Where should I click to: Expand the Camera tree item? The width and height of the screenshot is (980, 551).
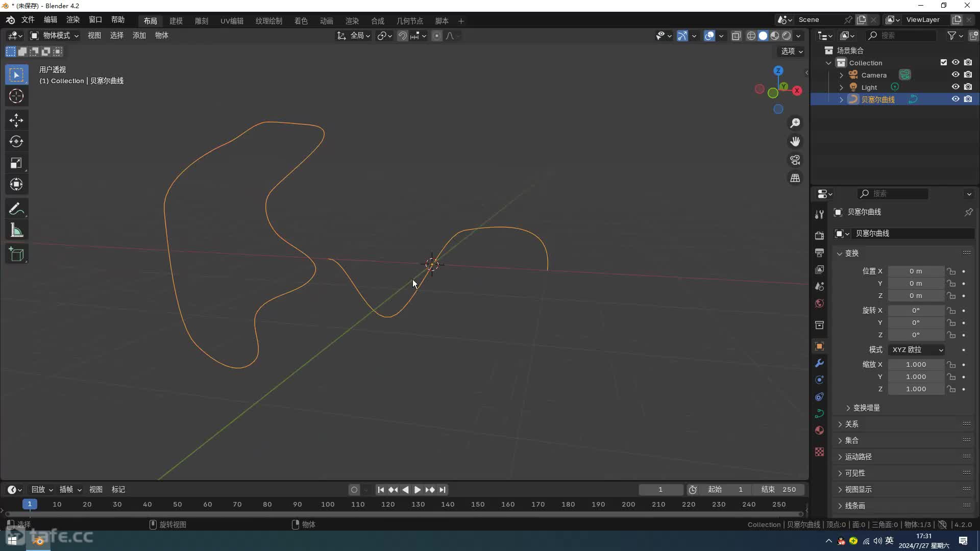(841, 75)
